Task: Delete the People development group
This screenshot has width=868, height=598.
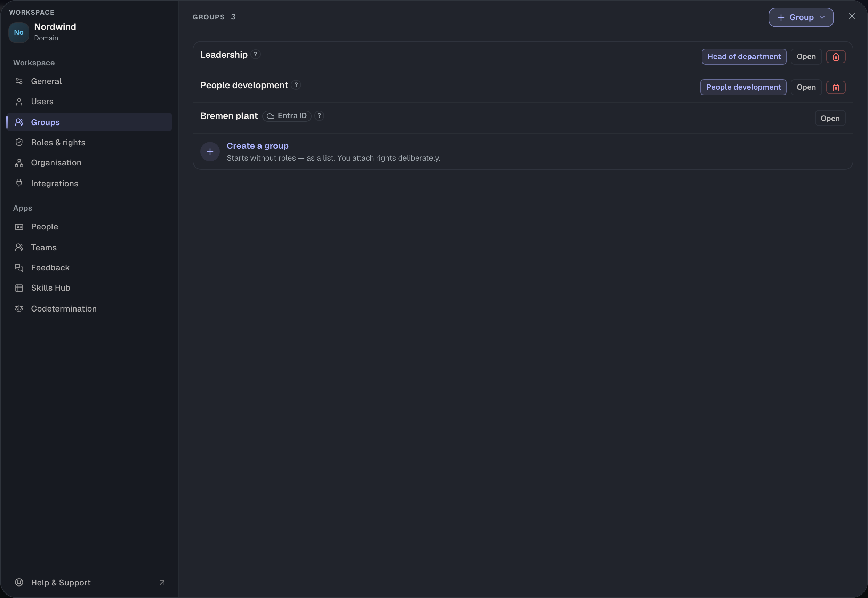Action: coord(836,88)
